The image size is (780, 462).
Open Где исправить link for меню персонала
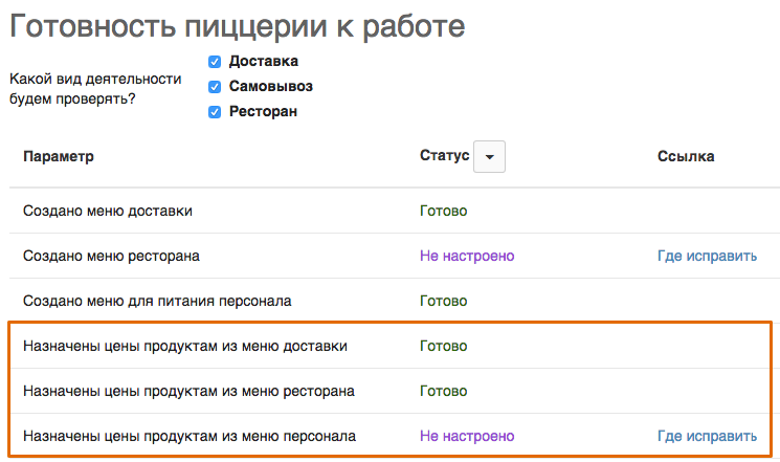(707, 436)
